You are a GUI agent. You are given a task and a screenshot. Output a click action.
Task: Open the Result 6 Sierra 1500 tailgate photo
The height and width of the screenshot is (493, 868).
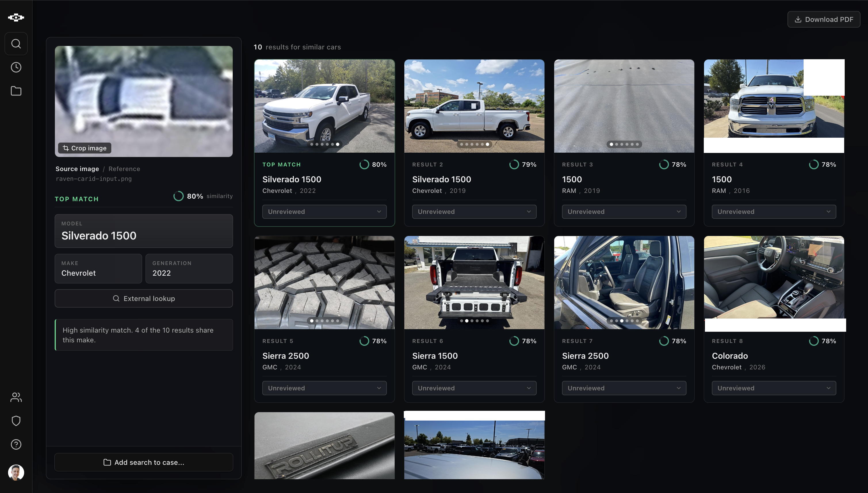(474, 282)
